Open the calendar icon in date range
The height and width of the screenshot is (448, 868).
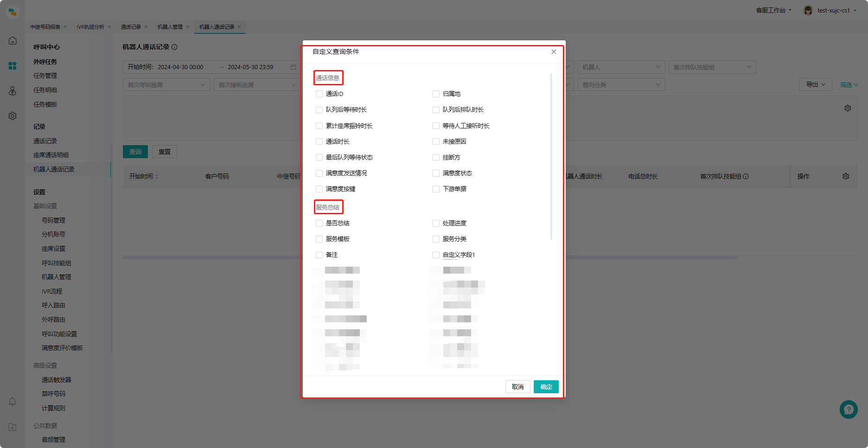[293, 67]
